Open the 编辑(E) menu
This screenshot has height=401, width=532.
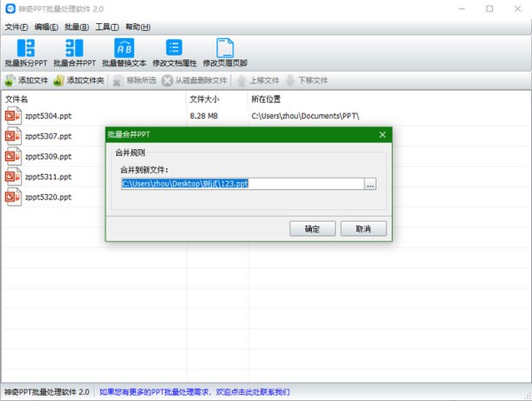pyautogui.click(x=49, y=28)
